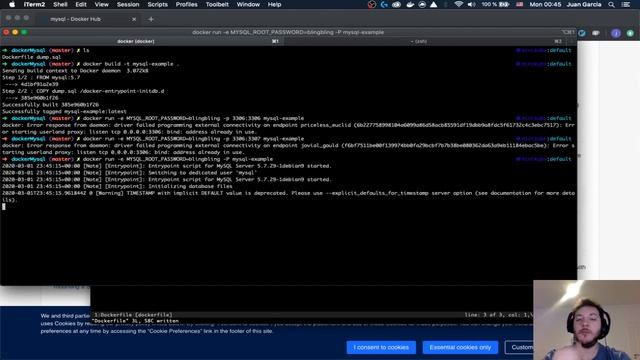Open the Scripts menu
The image size is (640, 360).
tap(158, 4)
